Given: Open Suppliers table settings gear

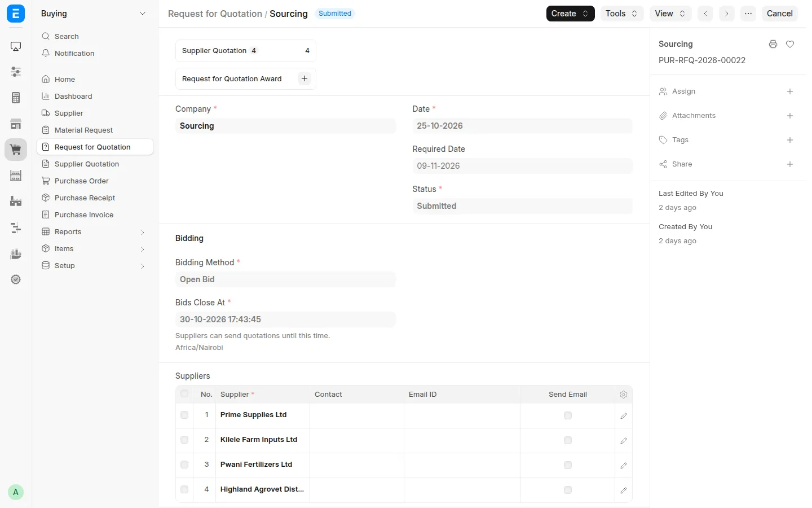Looking at the screenshot, I should (x=624, y=395).
